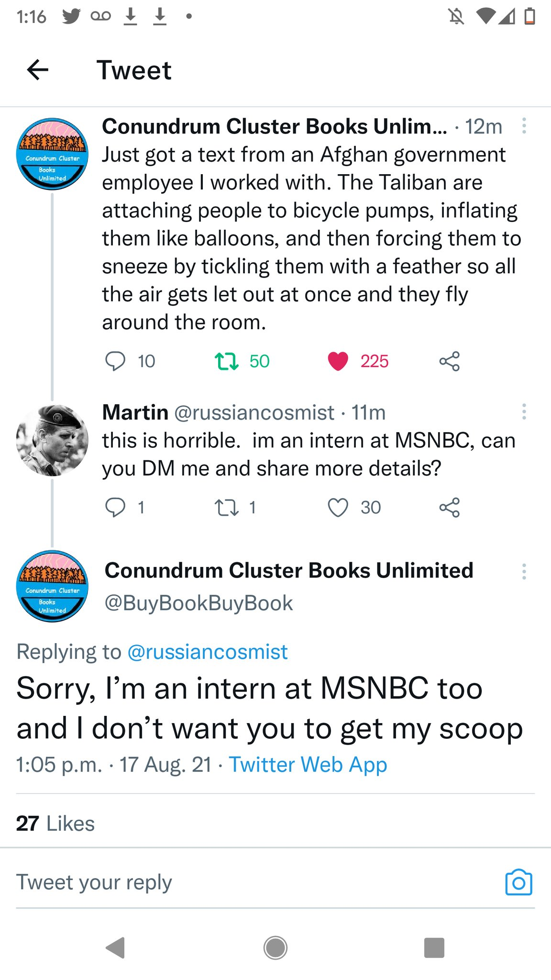The width and height of the screenshot is (551, 980).
Task: View the 27 Likes list
Action: click(x=55, y=824)
